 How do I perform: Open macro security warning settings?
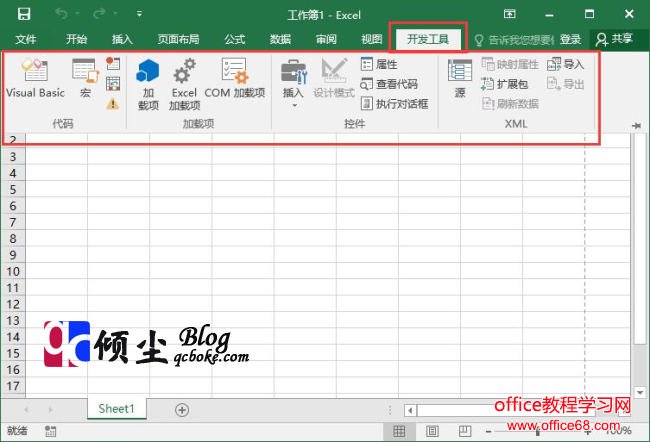[112, 104]
